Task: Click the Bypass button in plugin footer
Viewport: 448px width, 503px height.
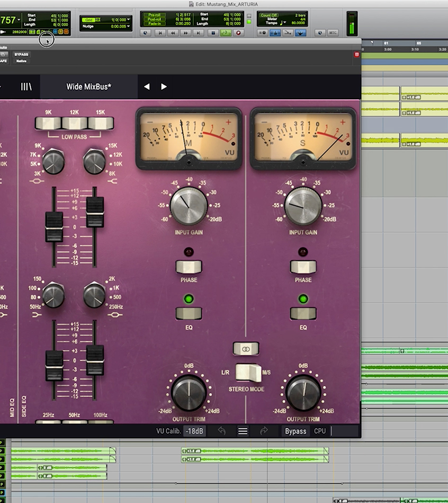Action: 295,431
